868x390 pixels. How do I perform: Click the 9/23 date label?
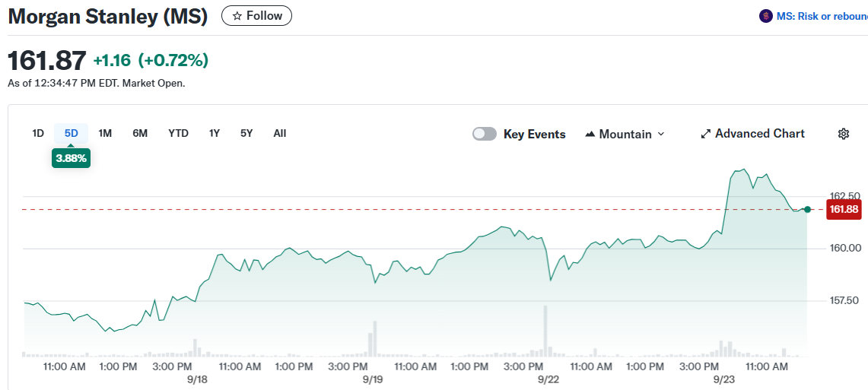(x=723, y=379)
